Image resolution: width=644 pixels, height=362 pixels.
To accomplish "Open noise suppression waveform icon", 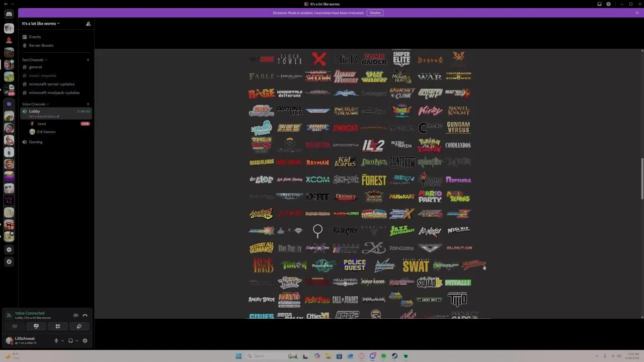I will coord(76,315).
